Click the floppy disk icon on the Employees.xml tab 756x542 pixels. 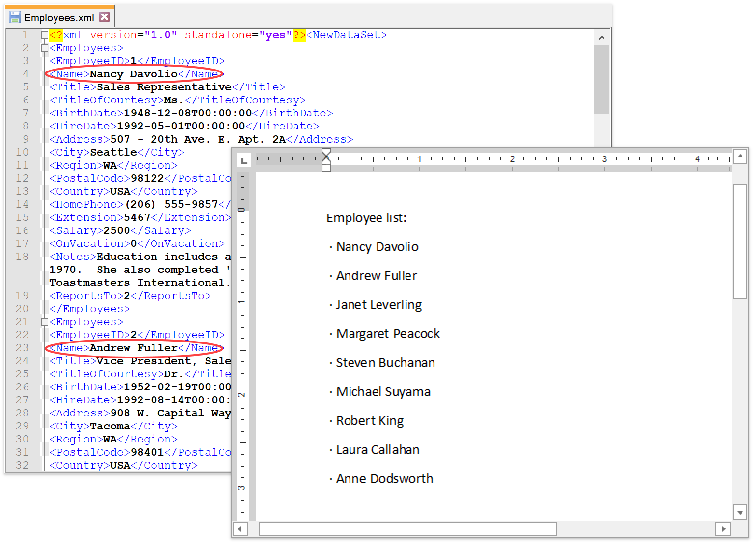coord(15,17)
